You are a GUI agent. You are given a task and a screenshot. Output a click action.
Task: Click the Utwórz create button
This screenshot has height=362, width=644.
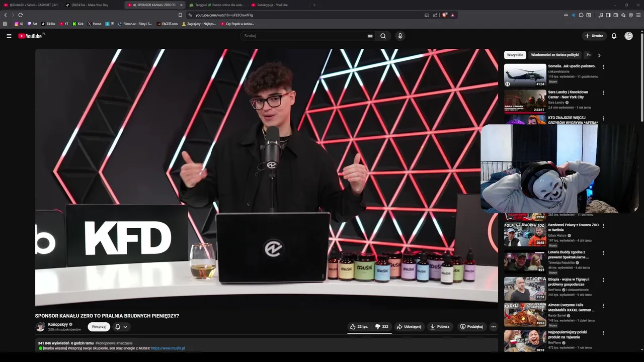pos(594,36)
